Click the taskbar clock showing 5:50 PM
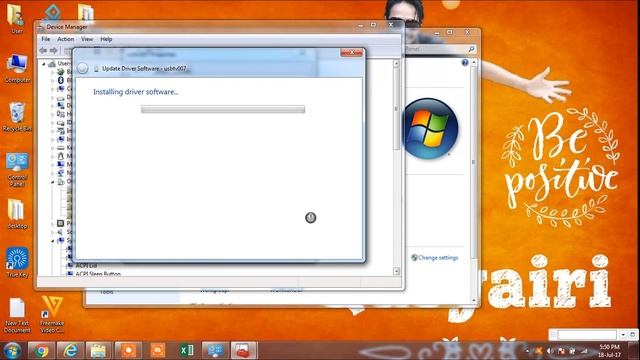Screen dimensions: 640x360 (x=609, y=351)
